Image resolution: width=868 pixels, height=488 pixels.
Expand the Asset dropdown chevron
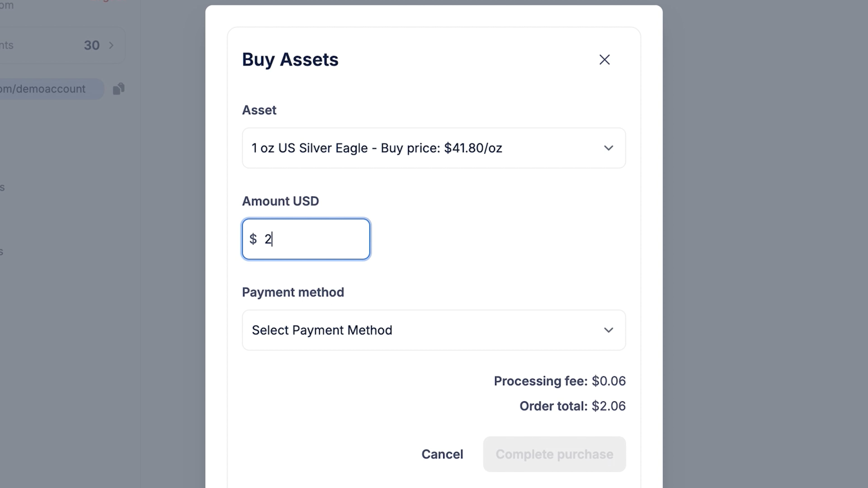tap(608, 148)
